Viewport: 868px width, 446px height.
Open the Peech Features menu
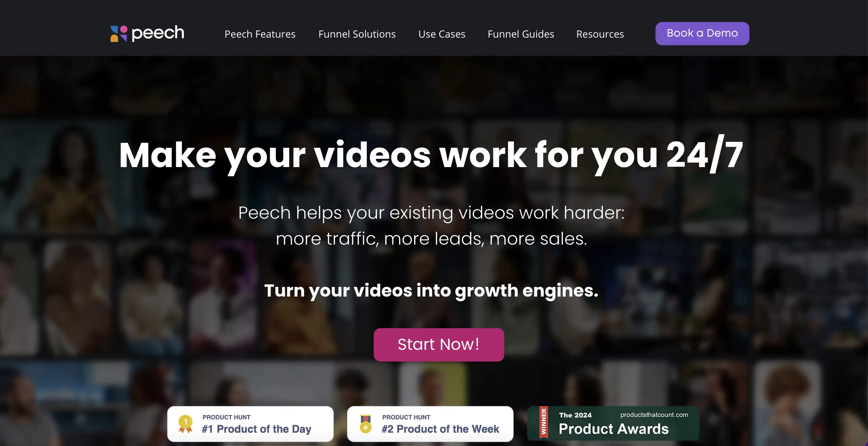260,34
